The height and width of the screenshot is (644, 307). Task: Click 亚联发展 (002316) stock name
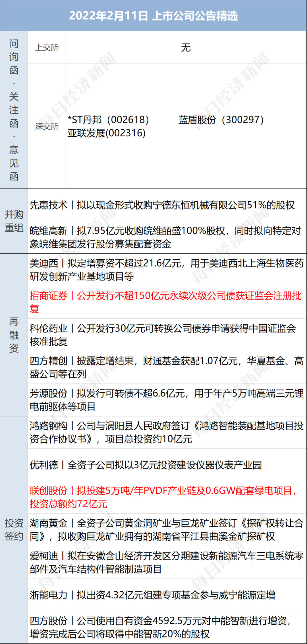pos(107,133)
